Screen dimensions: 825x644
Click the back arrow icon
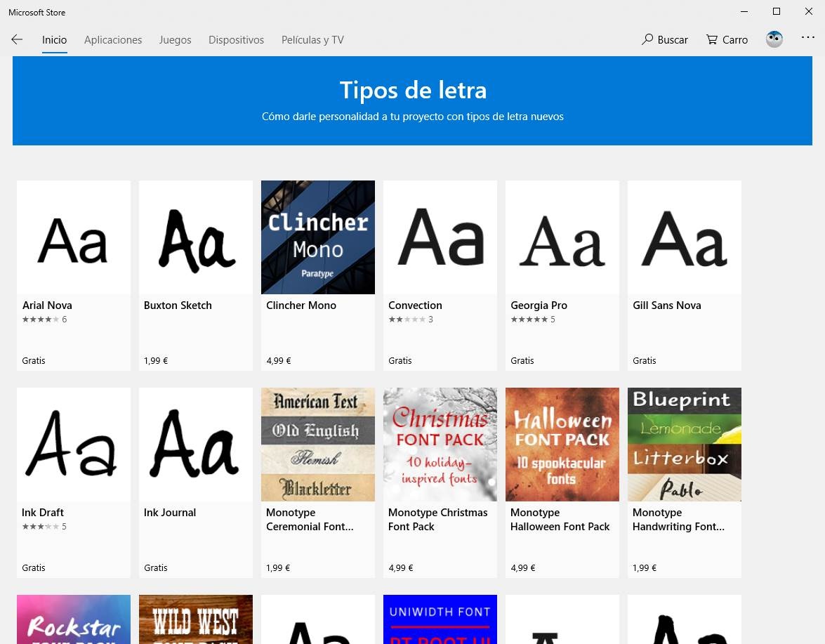(x=17, y=39)
